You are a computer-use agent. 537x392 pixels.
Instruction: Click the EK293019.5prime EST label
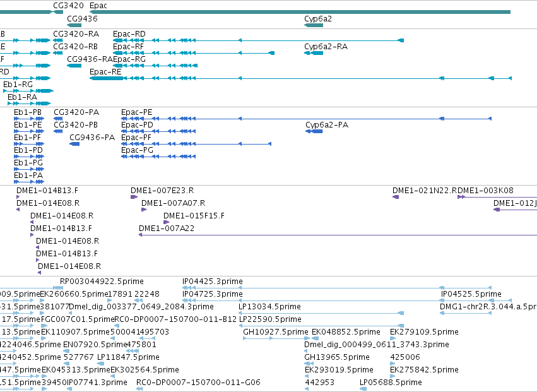point(339,370)
